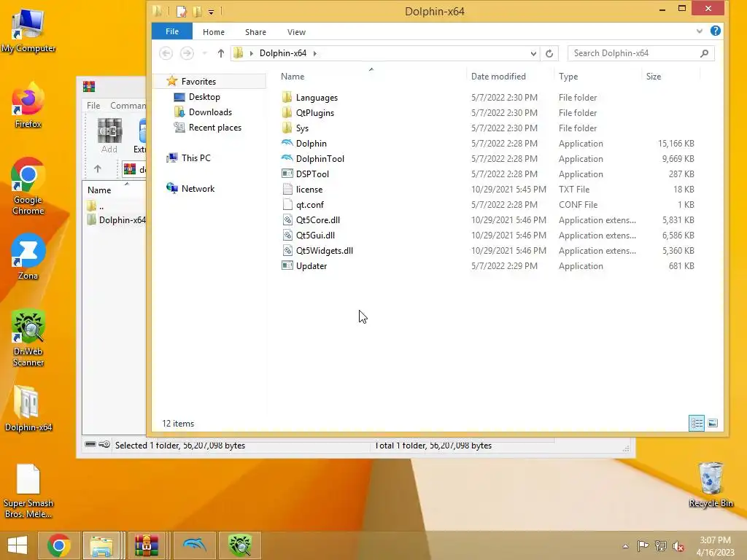Show hidden tray icons arrow
Viewport: 747px width, 560px height.
625,546
